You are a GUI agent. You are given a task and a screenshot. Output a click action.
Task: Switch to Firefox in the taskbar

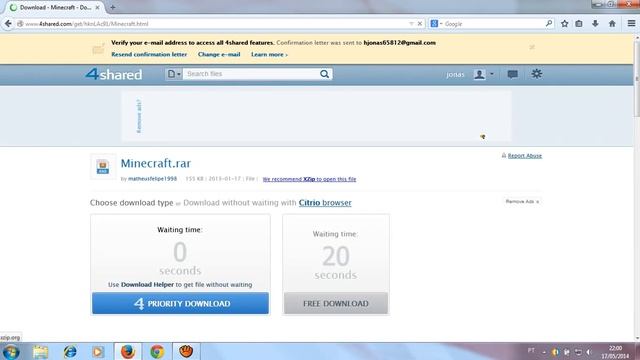[x=128, y=352]
